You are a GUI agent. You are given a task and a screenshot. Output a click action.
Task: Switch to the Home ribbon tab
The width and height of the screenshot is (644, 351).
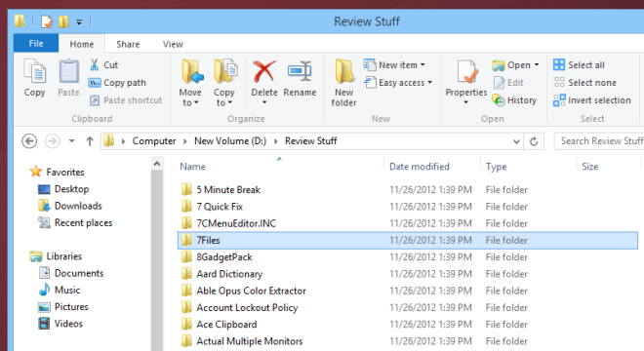coord(82,44)
